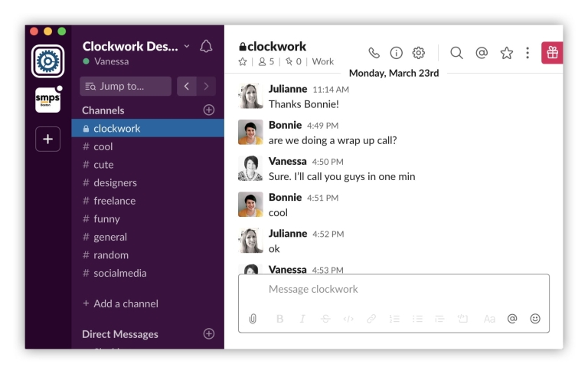Open the What's New gift icon
588x374 pixels.
pyautogui.click(x=552, y=53)
